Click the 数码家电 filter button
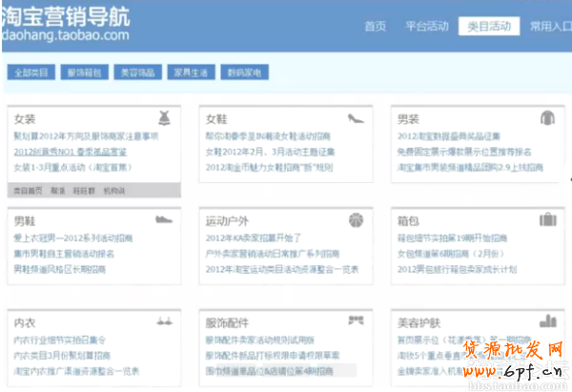 [x=244, y=72]
